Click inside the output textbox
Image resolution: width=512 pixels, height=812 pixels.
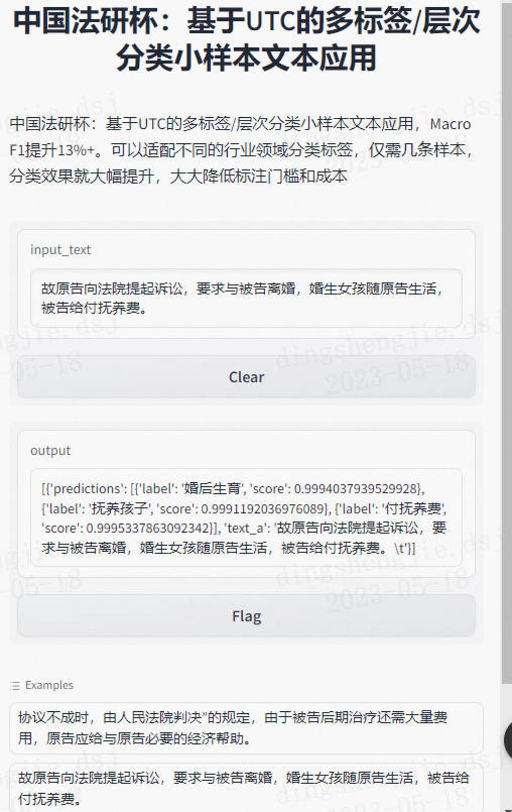[246, 518]
